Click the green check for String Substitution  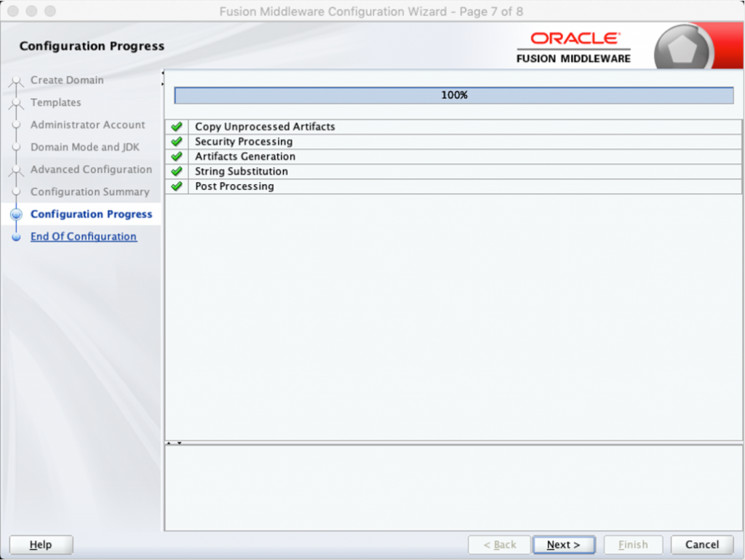(177, 171)
